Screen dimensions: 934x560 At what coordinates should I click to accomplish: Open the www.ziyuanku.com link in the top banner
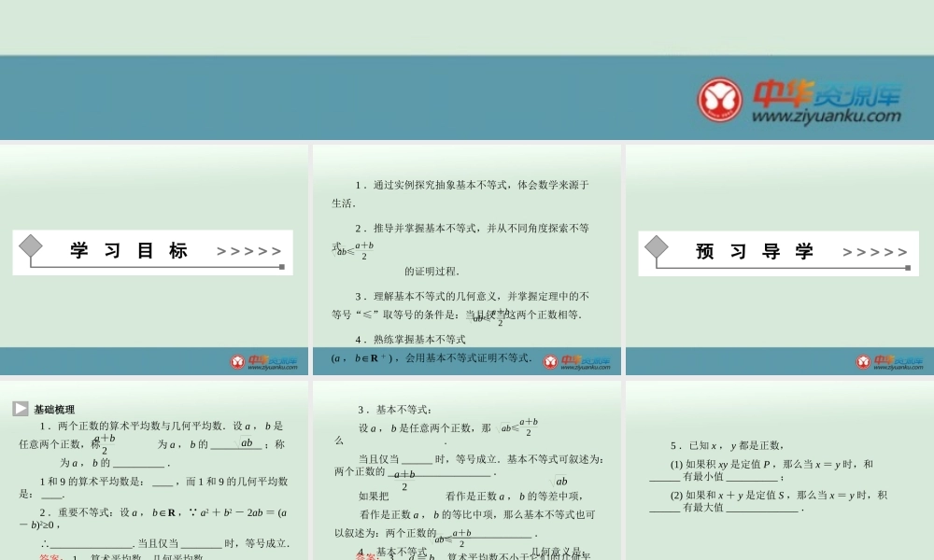[x=827, y=116]
